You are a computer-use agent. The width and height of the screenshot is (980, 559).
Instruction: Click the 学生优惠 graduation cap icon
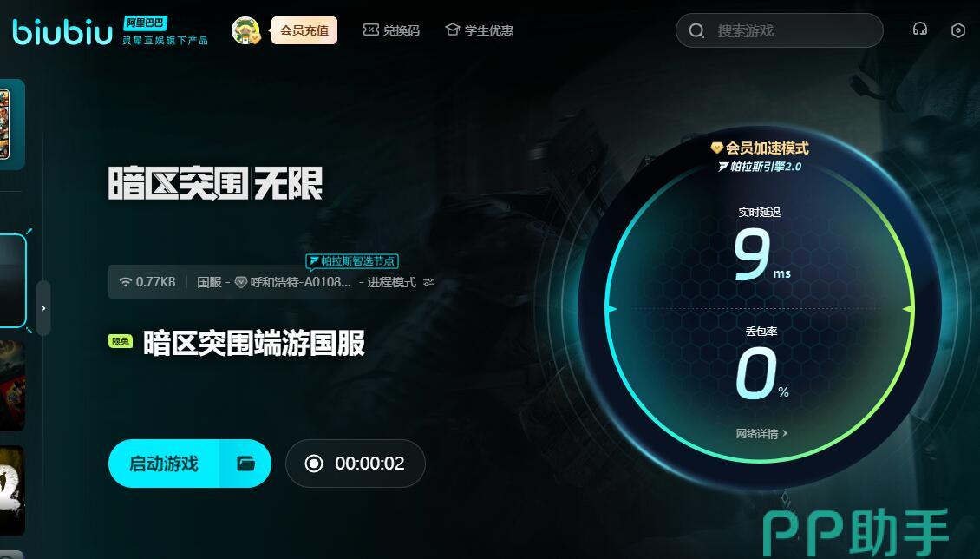pyautogui.click(x=453, y=30)
